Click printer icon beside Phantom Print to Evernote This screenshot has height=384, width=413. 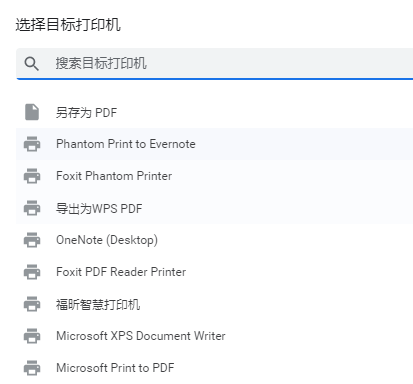pyautogui.click(x=32, y=144)
